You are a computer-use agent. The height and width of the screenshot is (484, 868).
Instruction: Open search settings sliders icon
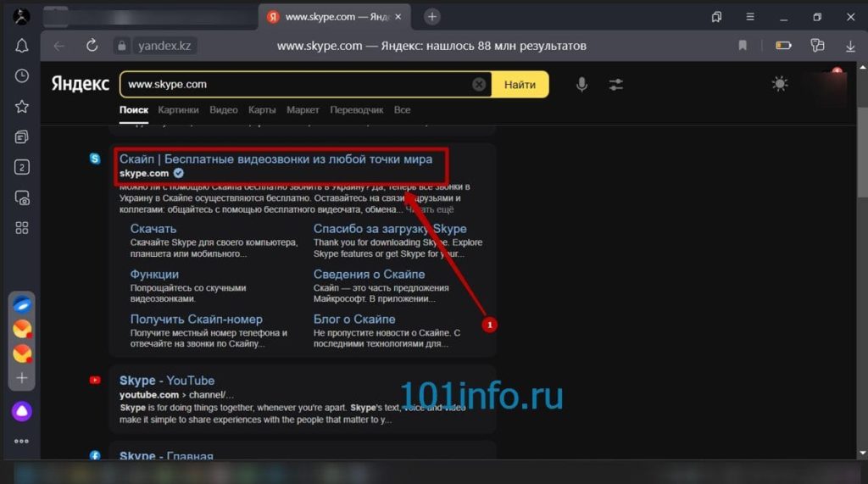click(615, 84)
